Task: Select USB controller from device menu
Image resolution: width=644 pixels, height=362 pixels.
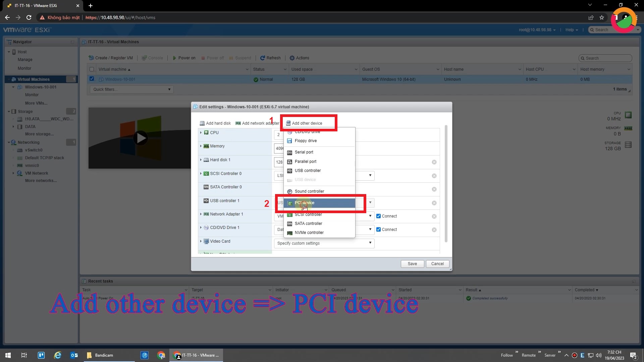Action: point(308,170)
